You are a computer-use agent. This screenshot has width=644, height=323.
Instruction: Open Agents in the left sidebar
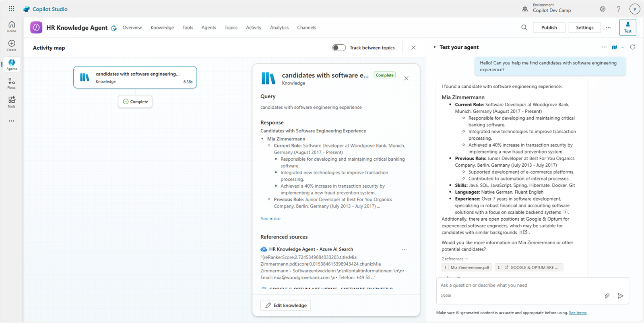click(12, 64)
